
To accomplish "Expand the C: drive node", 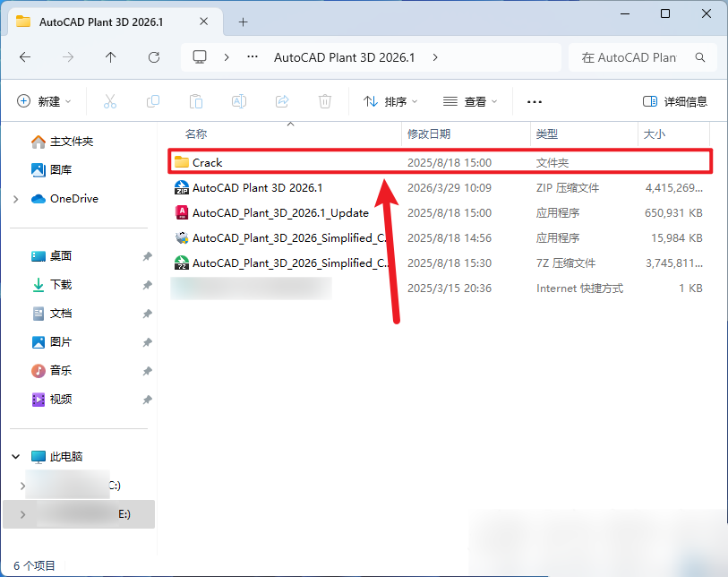I will click(22, 486).
